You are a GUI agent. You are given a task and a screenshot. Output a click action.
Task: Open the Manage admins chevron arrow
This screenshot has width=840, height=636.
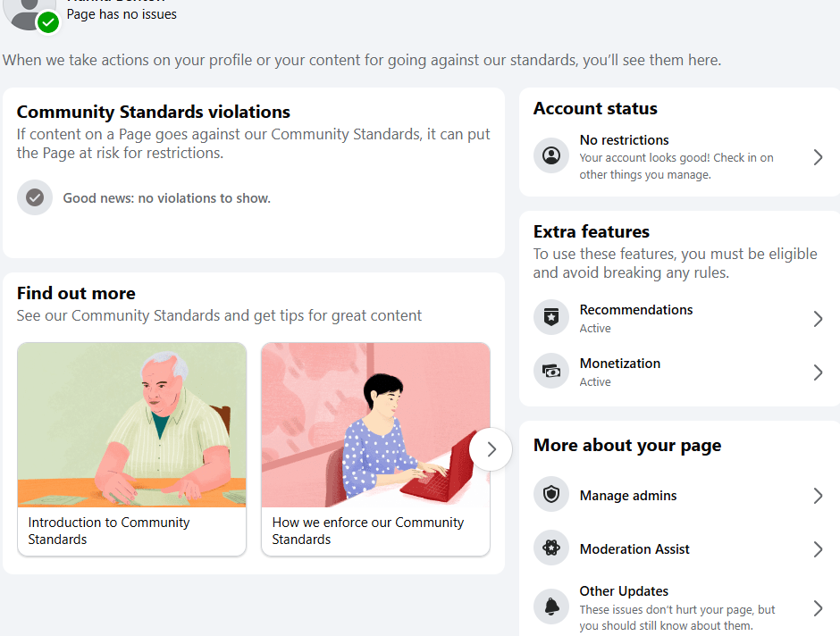click(818, 496)
